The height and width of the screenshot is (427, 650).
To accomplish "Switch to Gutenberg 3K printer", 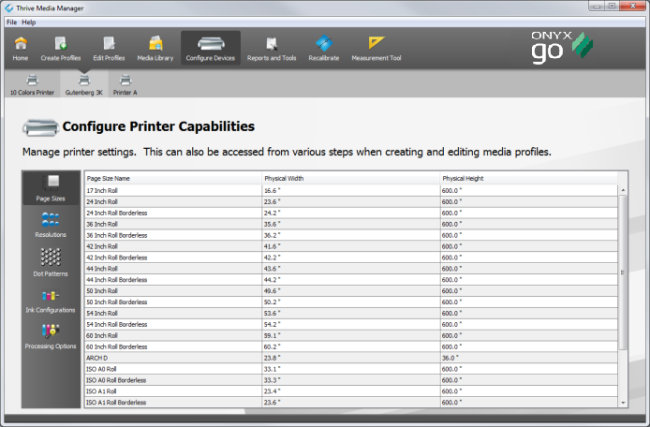I will (x=84, y=83).
